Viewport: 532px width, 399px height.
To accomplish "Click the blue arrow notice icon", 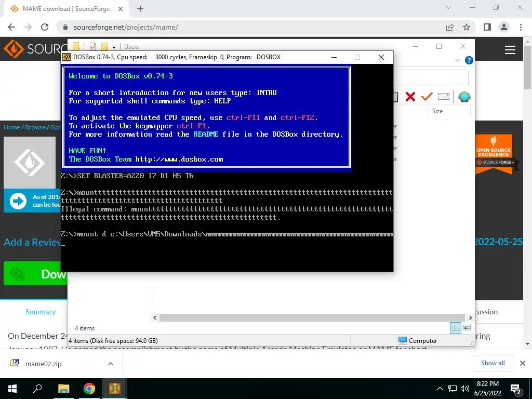I will pyautogui.click(x=18, y=201).
